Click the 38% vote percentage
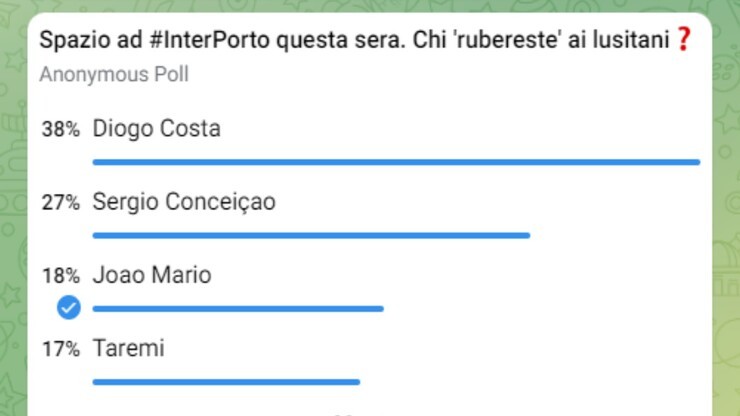 tap(60, 130)
